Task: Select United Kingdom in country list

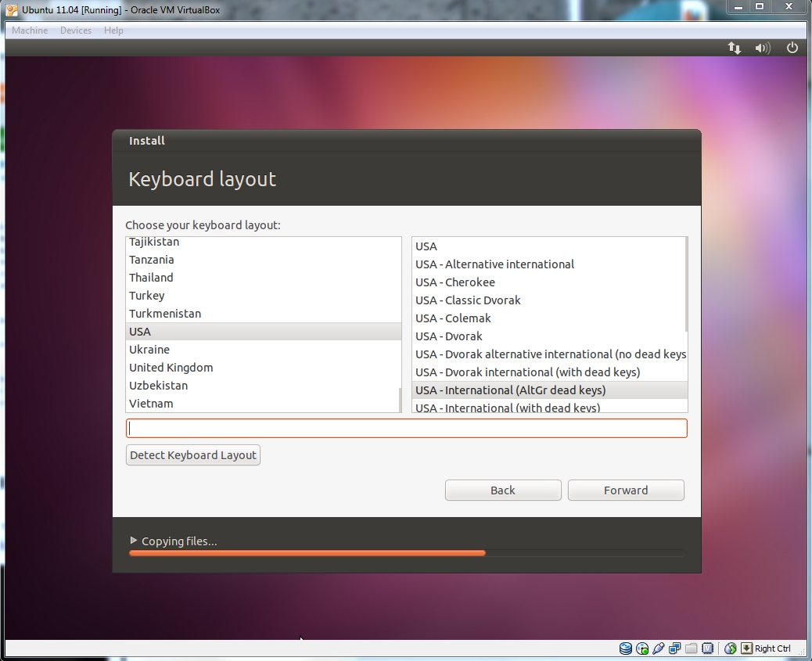Action: 171,368
